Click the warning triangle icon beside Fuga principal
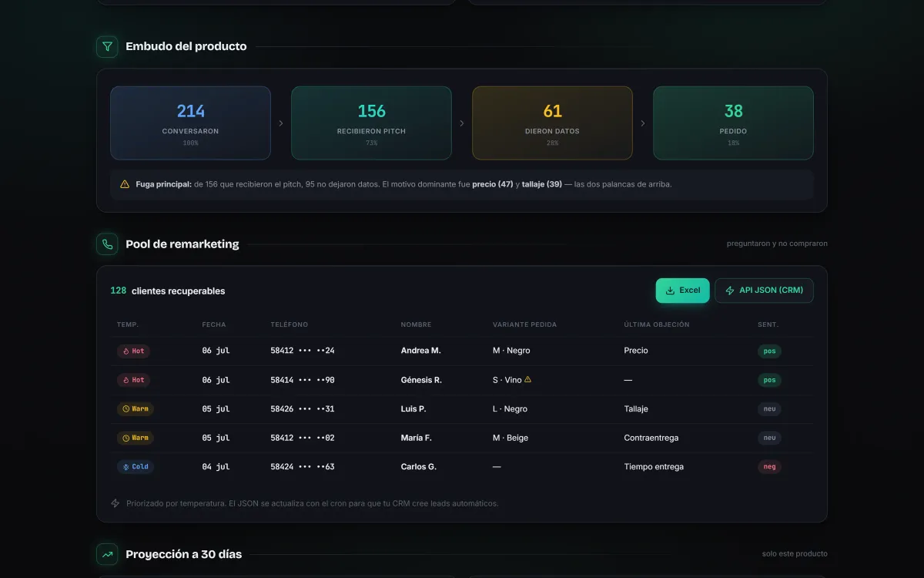Viewport: 924px width, 578px height. coord(125,184)
